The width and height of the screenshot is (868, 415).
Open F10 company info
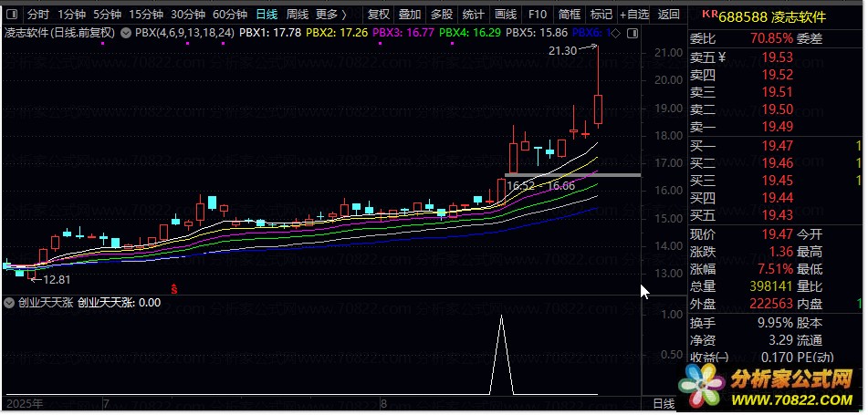click(x=537, y=14)
